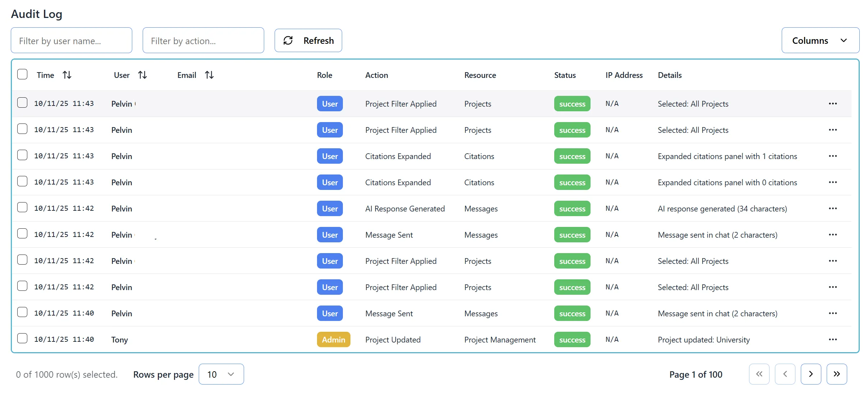Check the first Project Filter Applied row
Screen dimensions: 868x410
[22, 103]
